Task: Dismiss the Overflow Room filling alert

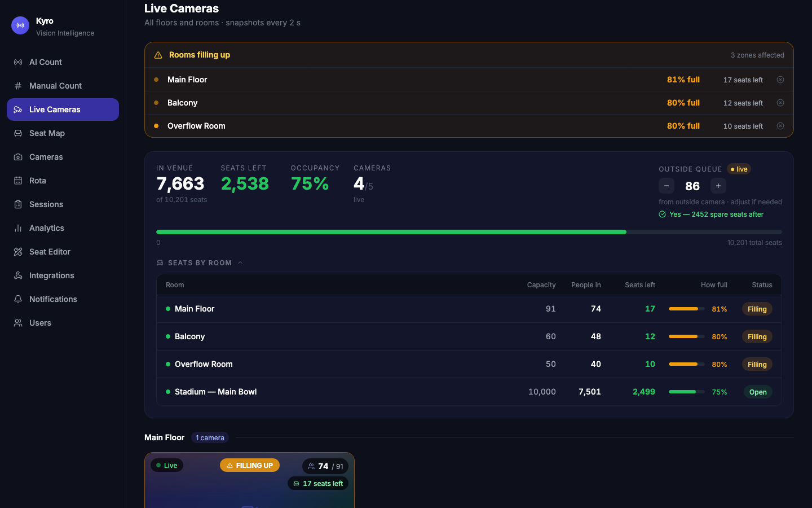Action: pyautogui.click(x=780, y=126)
